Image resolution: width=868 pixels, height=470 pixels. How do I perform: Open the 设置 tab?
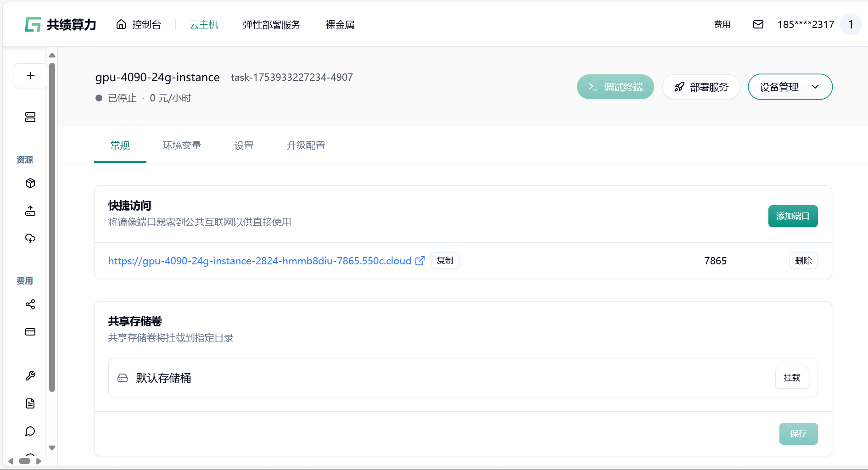click(244, 145)
